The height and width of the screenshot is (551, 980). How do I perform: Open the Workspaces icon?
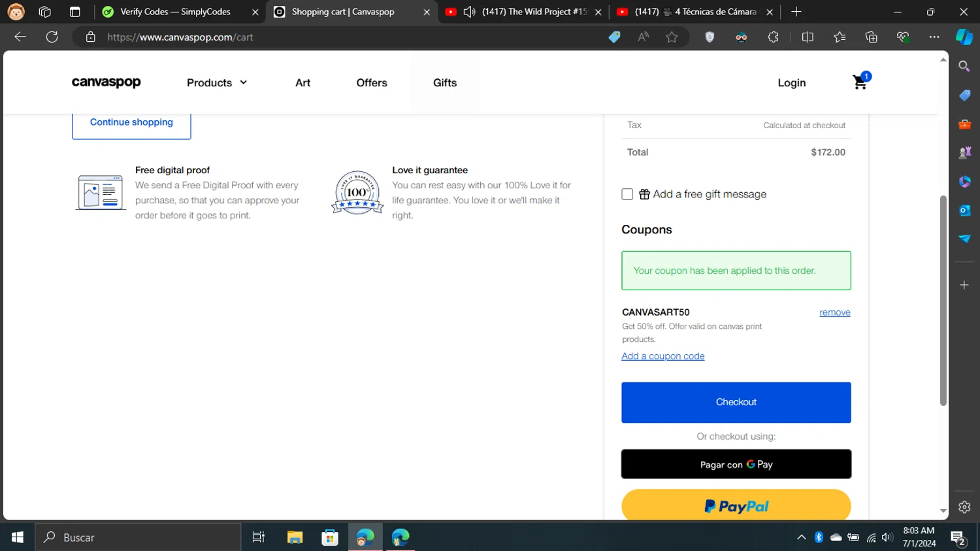click(x=45, y=12)
